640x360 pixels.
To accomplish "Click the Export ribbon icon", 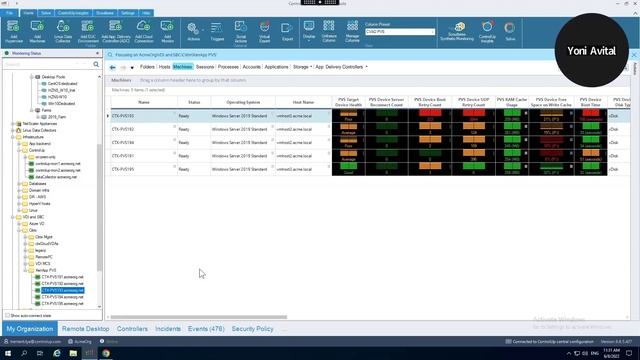I will pos(287,31).
